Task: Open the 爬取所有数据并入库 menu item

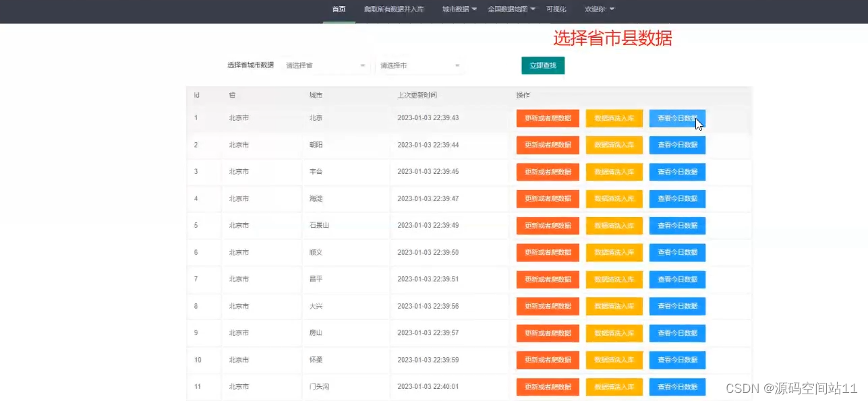Action: 393,9
